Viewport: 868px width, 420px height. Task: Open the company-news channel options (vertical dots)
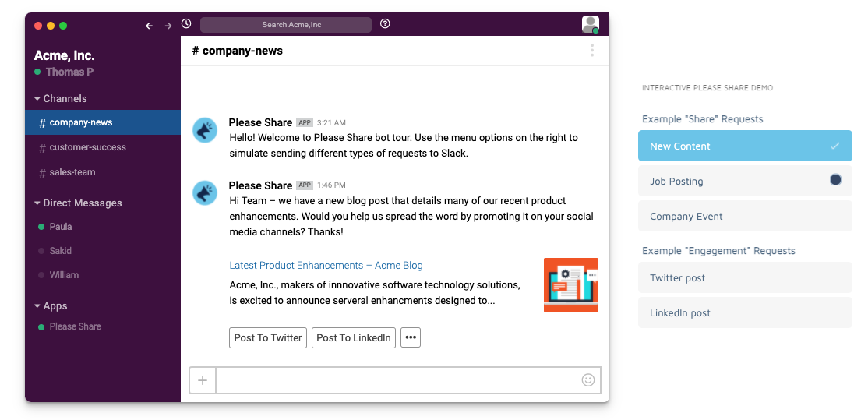(591, 51)
